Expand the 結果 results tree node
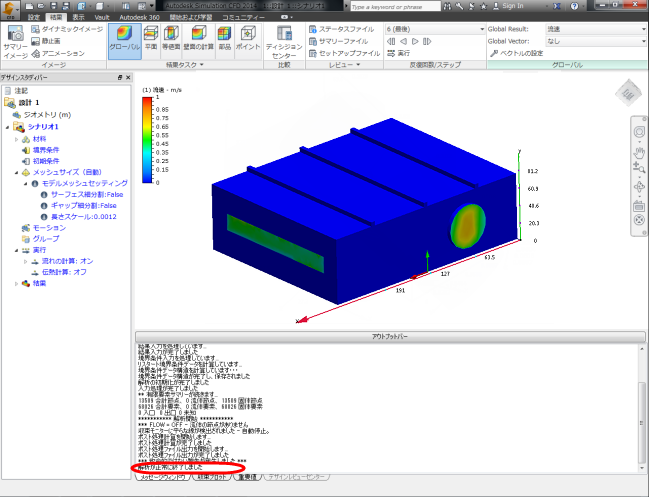Screen dimensions: 649x497 [17, 283]
